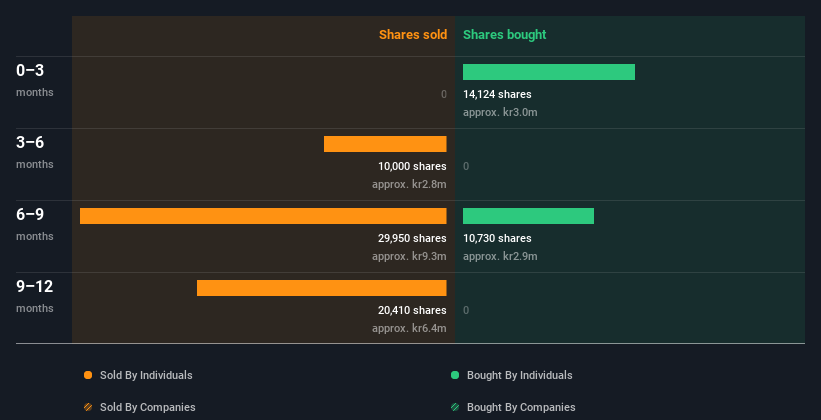Click the green 6–9 months bought bar

528,216
